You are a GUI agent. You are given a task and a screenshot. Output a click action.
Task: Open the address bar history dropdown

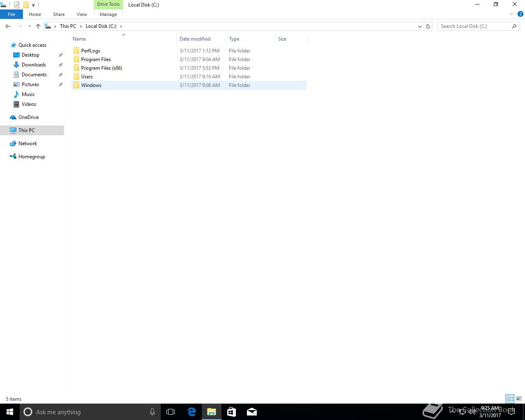coord(420,26)
